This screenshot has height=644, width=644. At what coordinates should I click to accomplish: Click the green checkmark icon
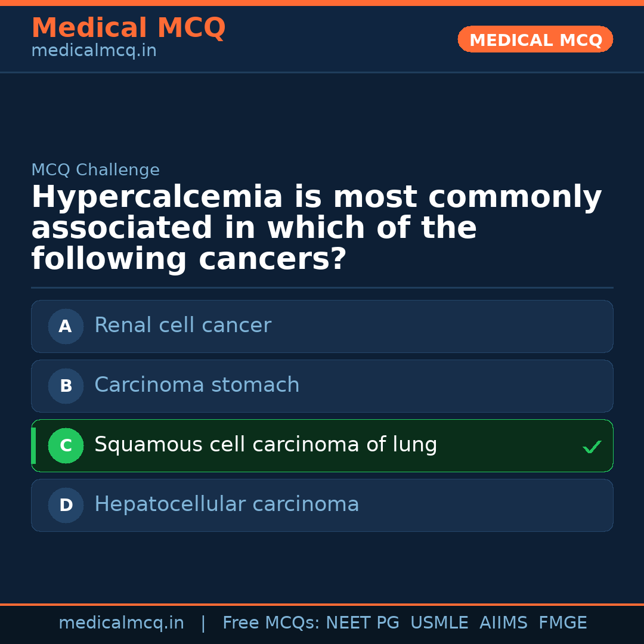tap(592, 447)
